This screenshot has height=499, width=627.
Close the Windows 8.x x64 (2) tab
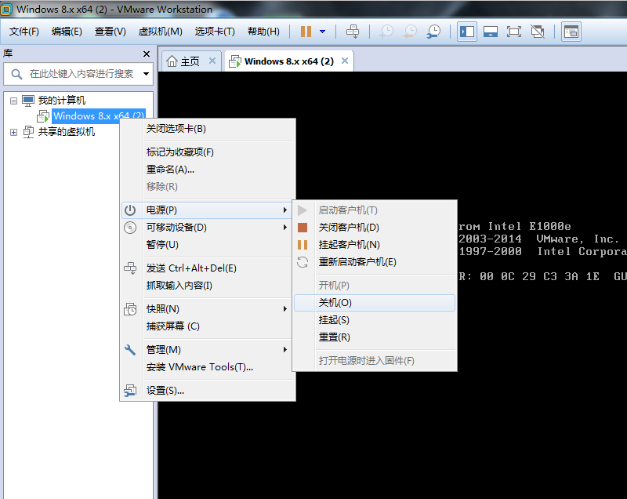click(x=346, y=61)
